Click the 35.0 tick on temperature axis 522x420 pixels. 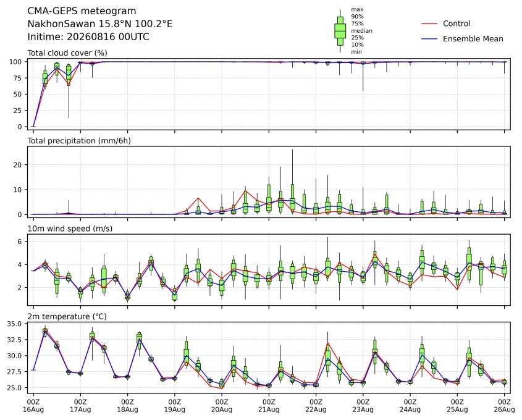point(14,324)
